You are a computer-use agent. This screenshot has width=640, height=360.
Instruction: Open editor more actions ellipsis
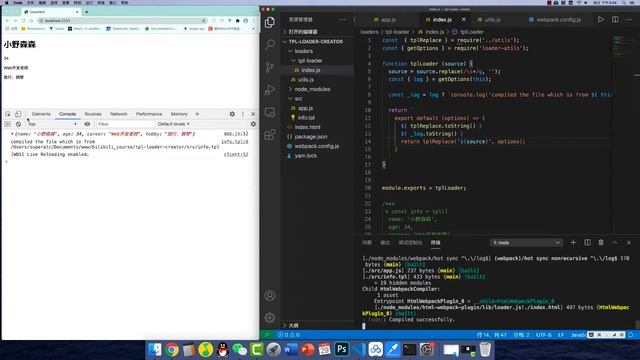coord(629,20)
